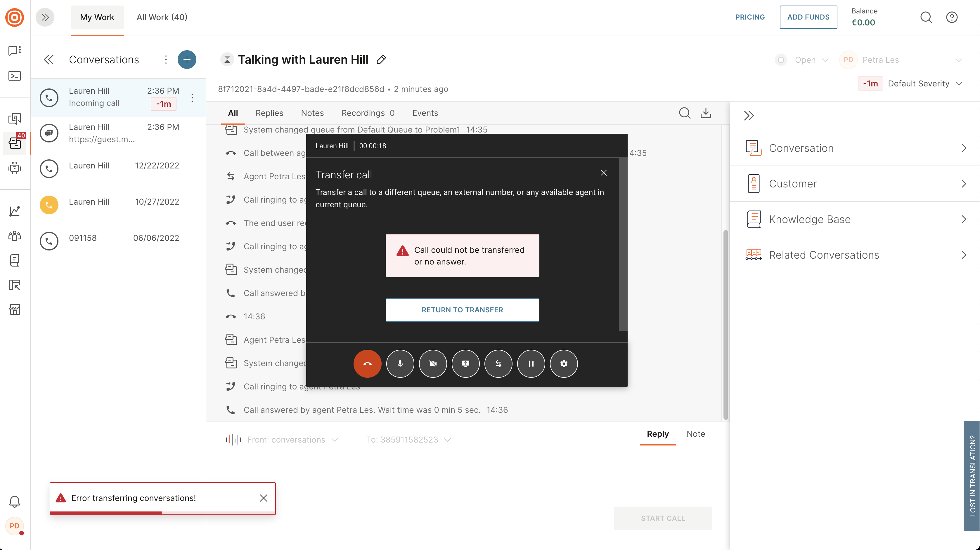Click the call transfer/swap icon
This screenshot has width=980, height=550.
pyautogui.click(x=498, y=364)
